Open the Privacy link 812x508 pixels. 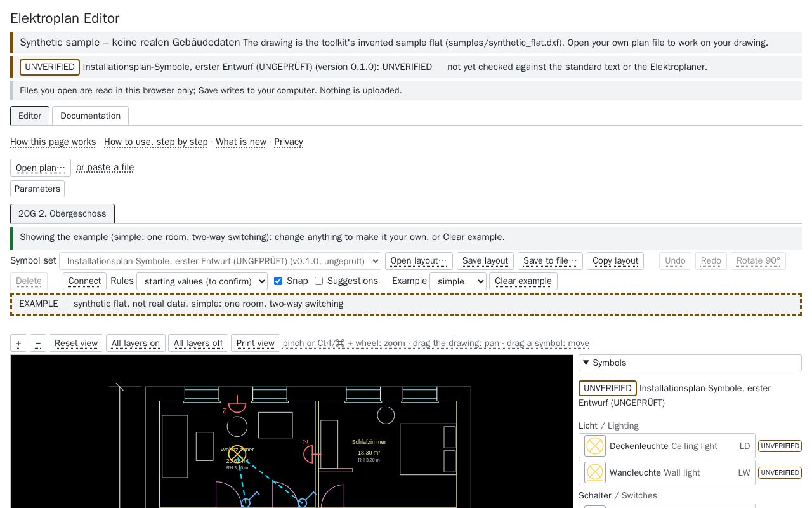click(289, 142)
